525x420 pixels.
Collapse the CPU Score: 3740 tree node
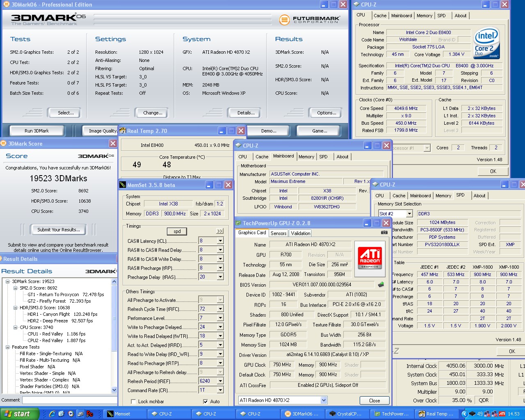[x=16, y=327]
